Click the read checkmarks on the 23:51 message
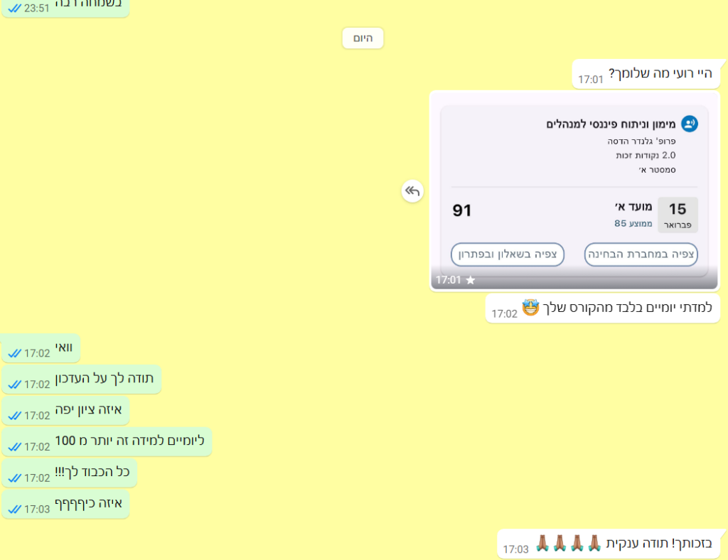This screenshot has width=728, height=560. (14, 9)
